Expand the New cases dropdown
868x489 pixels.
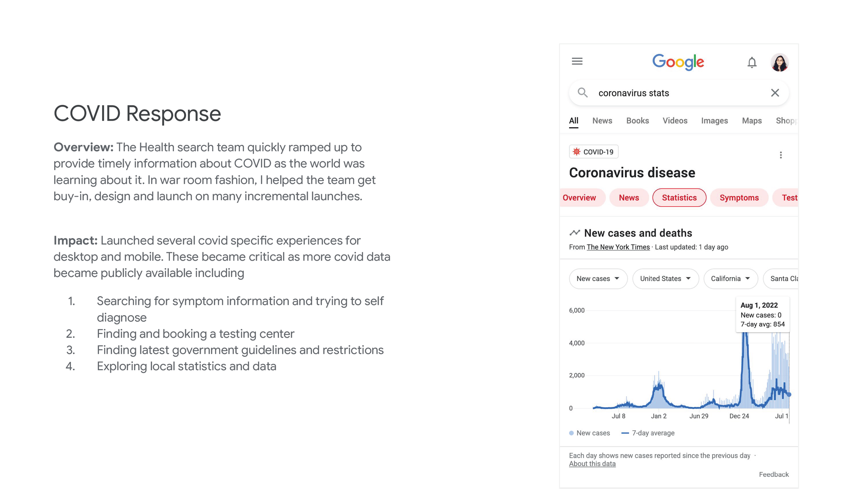598,279
